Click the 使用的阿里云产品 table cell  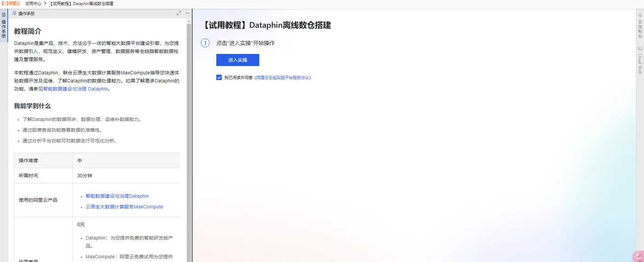(43, 200)
